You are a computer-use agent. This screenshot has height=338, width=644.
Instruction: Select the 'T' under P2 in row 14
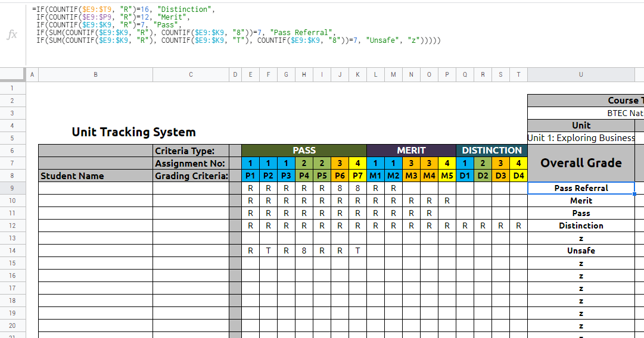(x=268, y=251)
